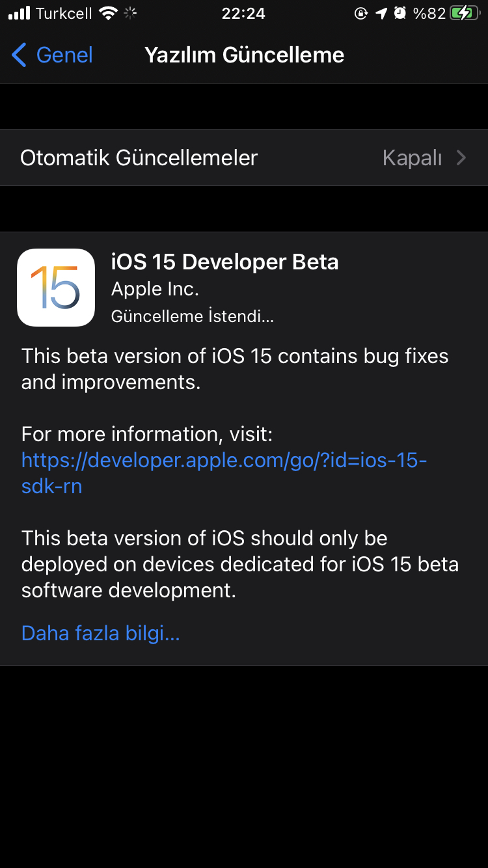Tap the alarm clock status icon
This screenshot has height=868, width=488.
tap(401, 13)
